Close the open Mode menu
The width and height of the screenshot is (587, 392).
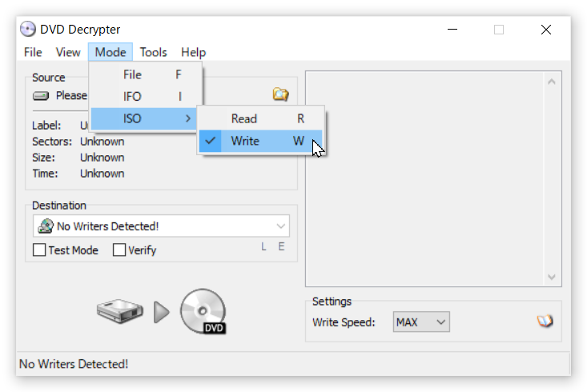click(111, 52)
